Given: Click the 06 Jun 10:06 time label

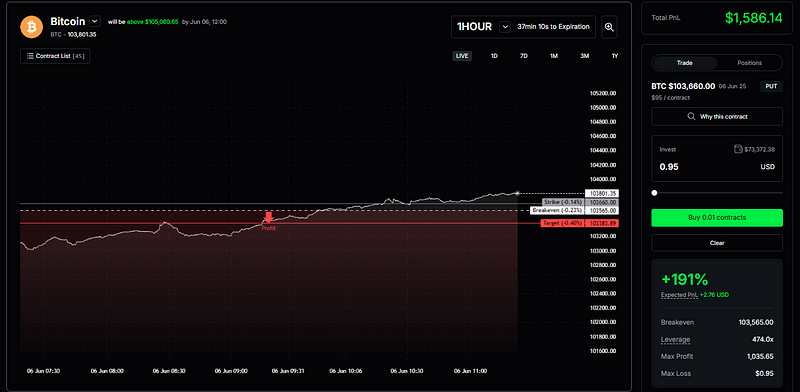Looking at the screenshot, I should [345, 371].
